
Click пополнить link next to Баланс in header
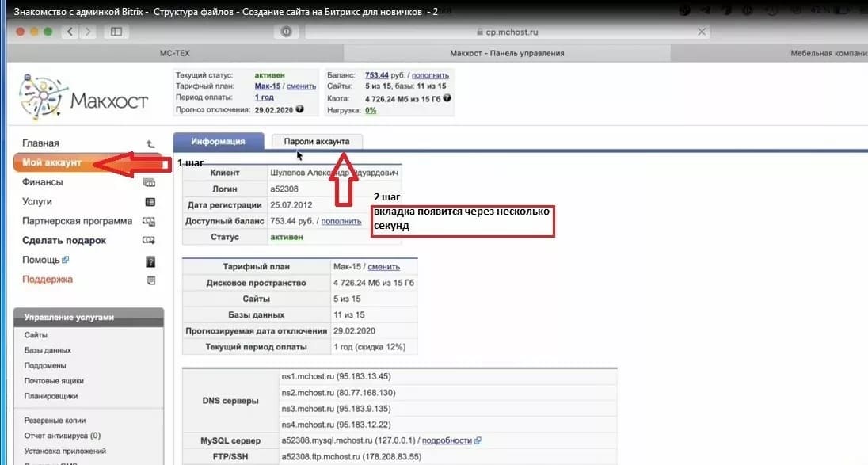pyautogui.click(x=430, y=75)
